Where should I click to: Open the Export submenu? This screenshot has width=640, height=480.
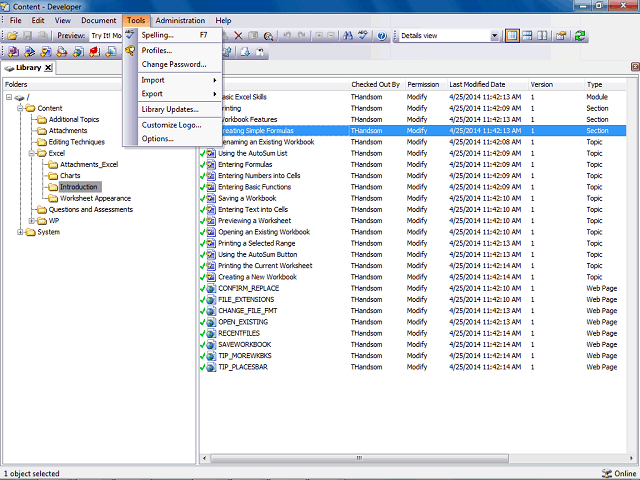pyautogui.click(x=180, y=94)
